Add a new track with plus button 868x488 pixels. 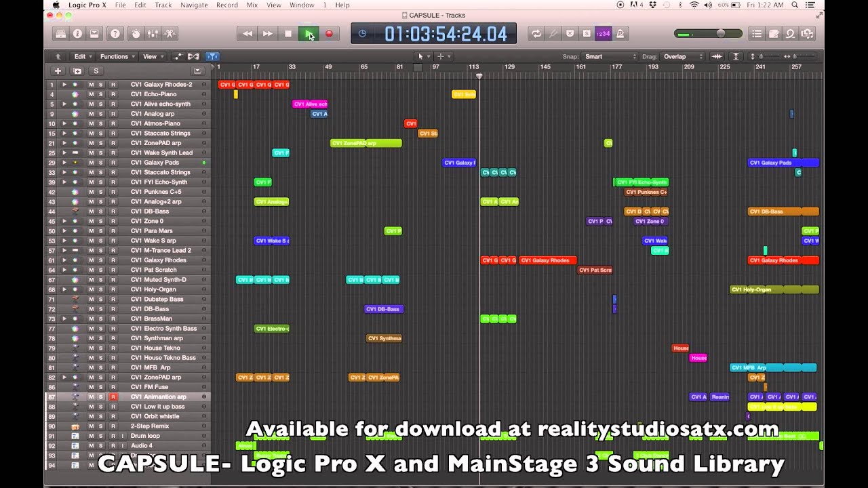[x=58, y=70]
